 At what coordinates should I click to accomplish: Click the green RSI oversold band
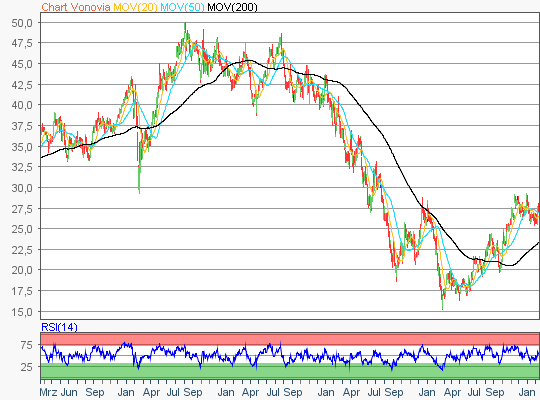point(290,371)
